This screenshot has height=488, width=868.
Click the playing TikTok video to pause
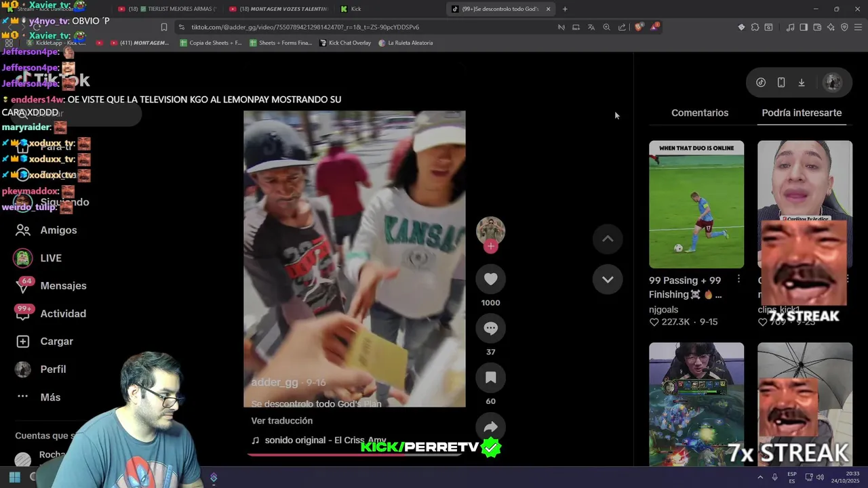tap(355, 259)
